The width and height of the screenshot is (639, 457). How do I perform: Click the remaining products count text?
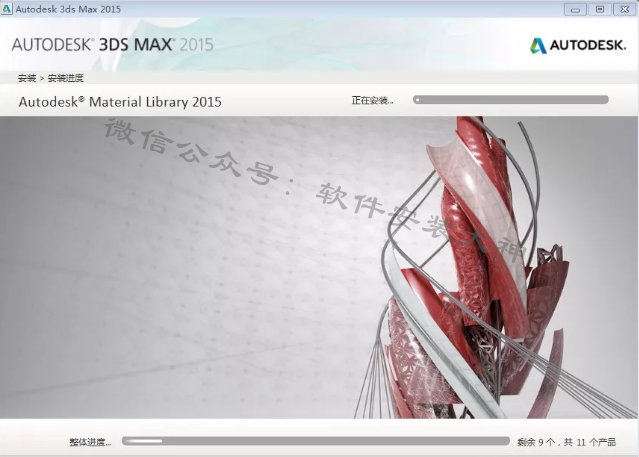point(566,442)
